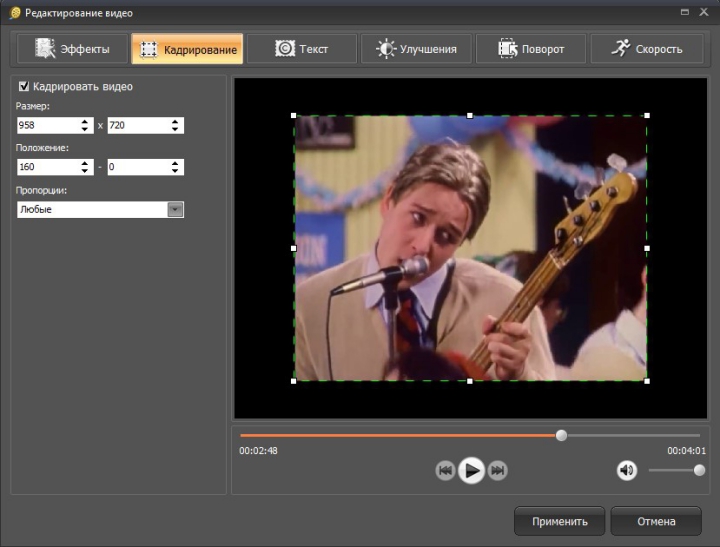Go to the Улучшения tab
The height and width of the screenshot is (547, 720).
[416, 49]
